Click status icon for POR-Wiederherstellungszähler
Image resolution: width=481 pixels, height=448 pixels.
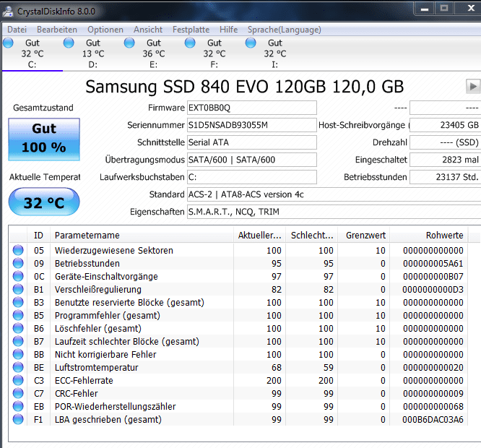tap(18, 406)
